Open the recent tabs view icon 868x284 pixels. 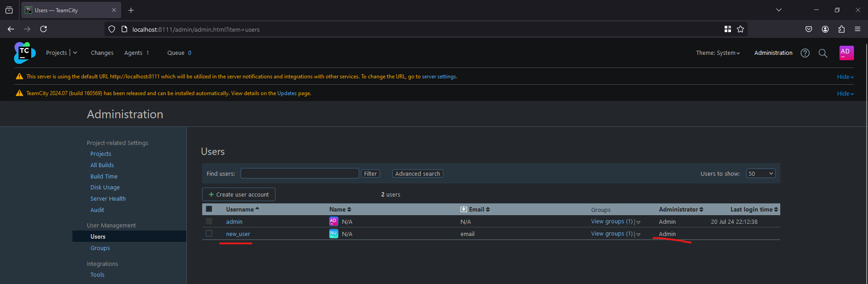(9, 10)
